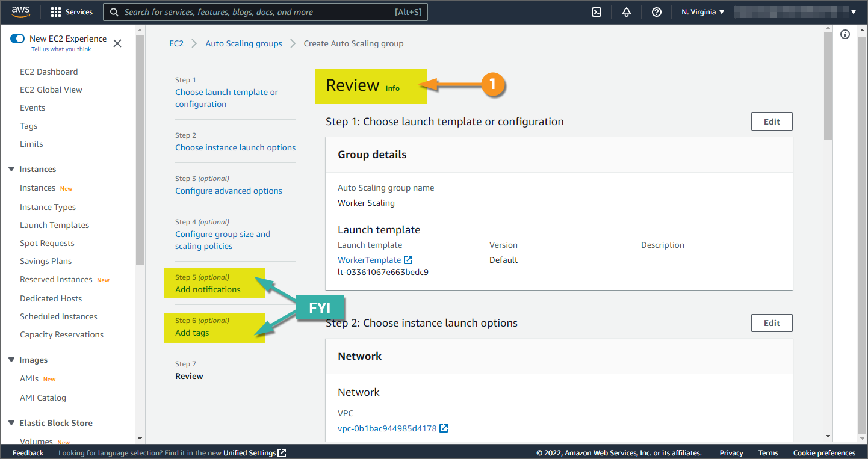Open Spot Requests in the sidebar

tap(47, 243)
